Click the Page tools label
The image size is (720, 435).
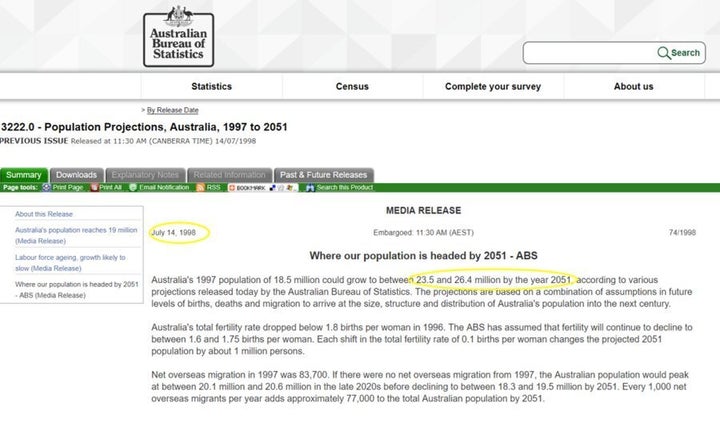20,187
